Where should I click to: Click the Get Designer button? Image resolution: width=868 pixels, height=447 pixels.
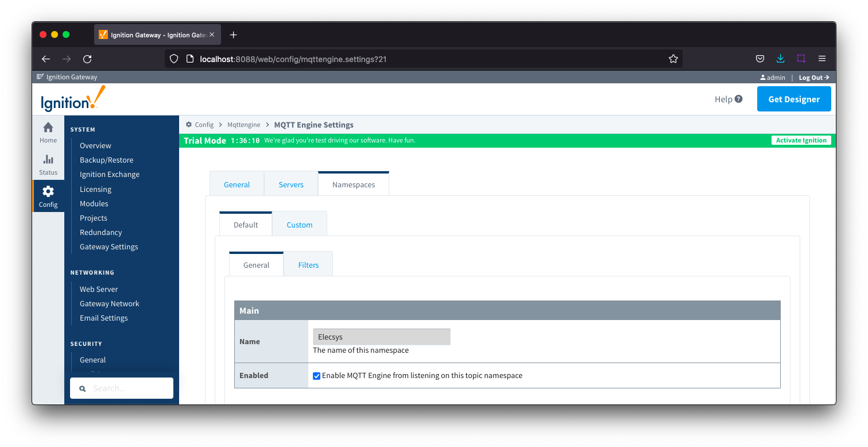794,99
